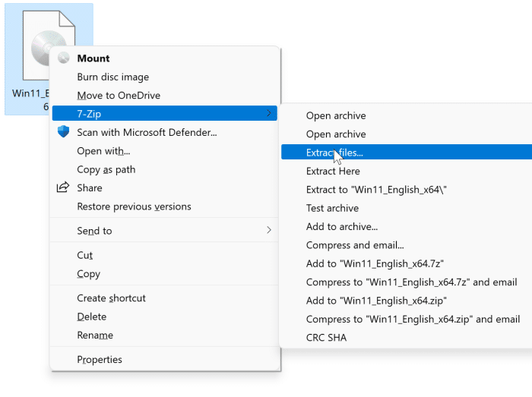Choose Rename option

point(165,336)
